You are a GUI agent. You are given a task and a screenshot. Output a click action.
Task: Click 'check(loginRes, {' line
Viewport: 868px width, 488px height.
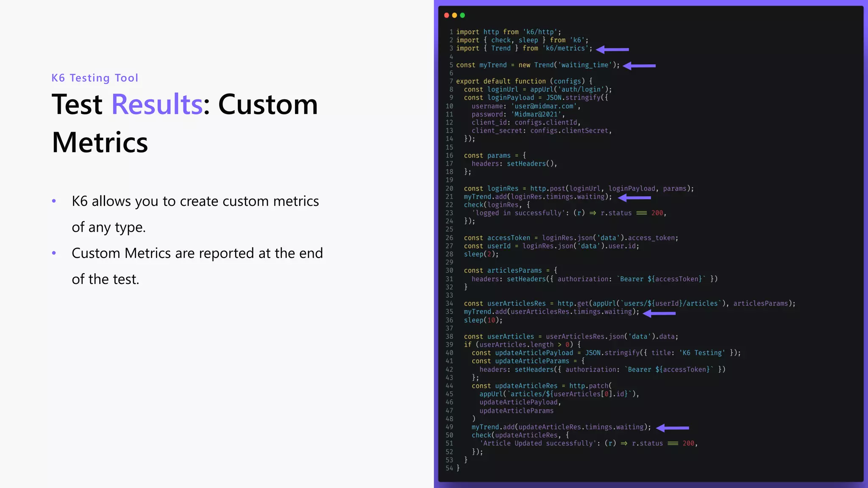497,205
